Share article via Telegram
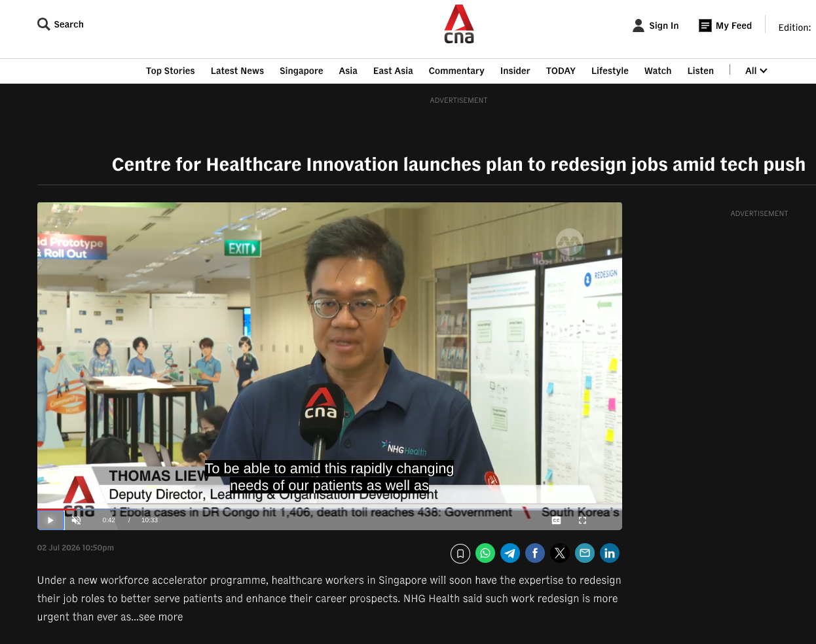 coord(510,554)
